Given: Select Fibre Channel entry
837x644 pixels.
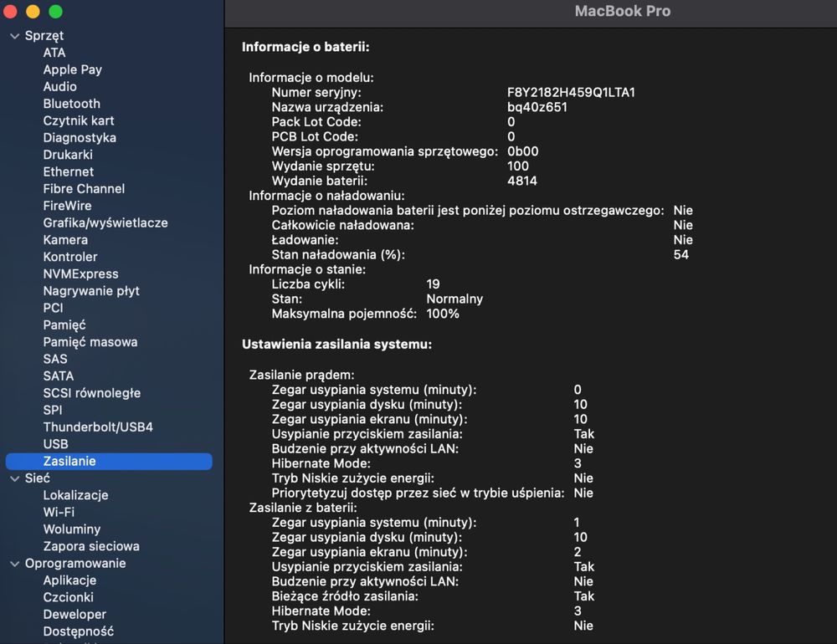Looking at the screenshot, I should (84, 189).
